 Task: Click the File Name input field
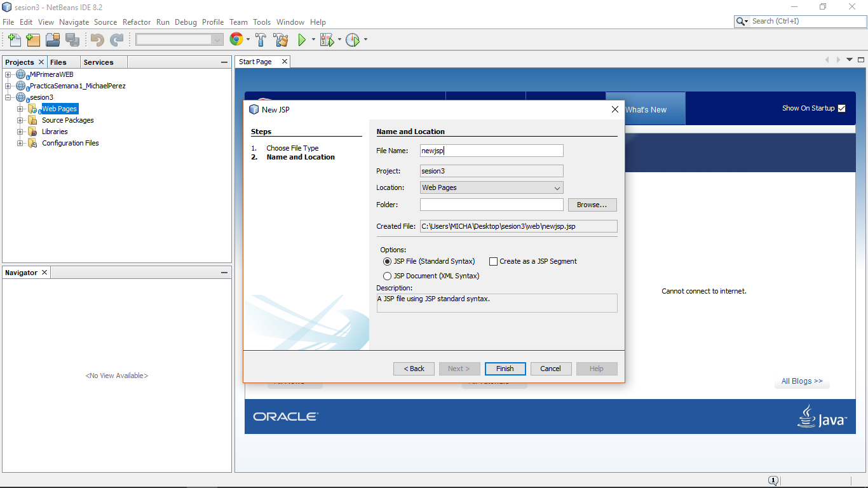click(x=492, y=151)
